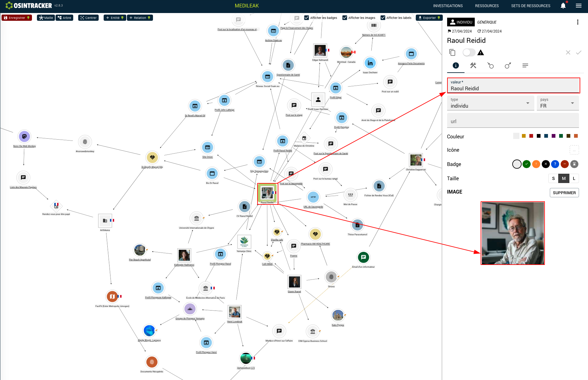Set Taille to L
This screenshot has width=588, height=380.
click(574, 178)
